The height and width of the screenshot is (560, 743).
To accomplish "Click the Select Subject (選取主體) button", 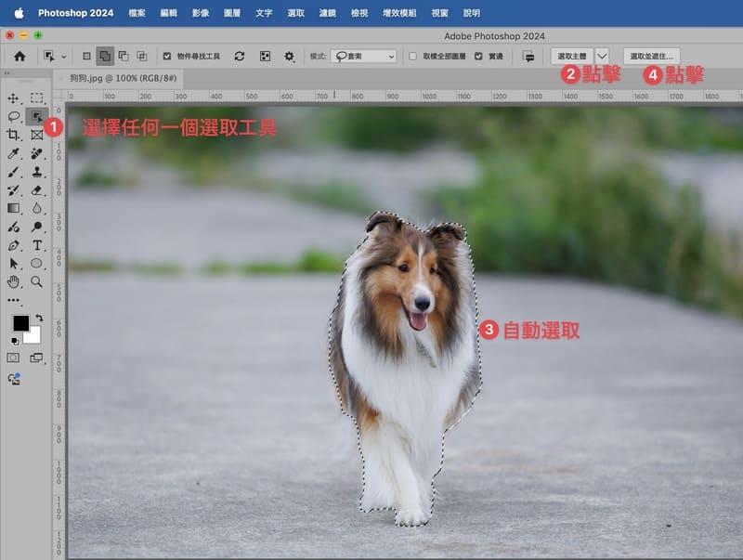I will (572, 56).
